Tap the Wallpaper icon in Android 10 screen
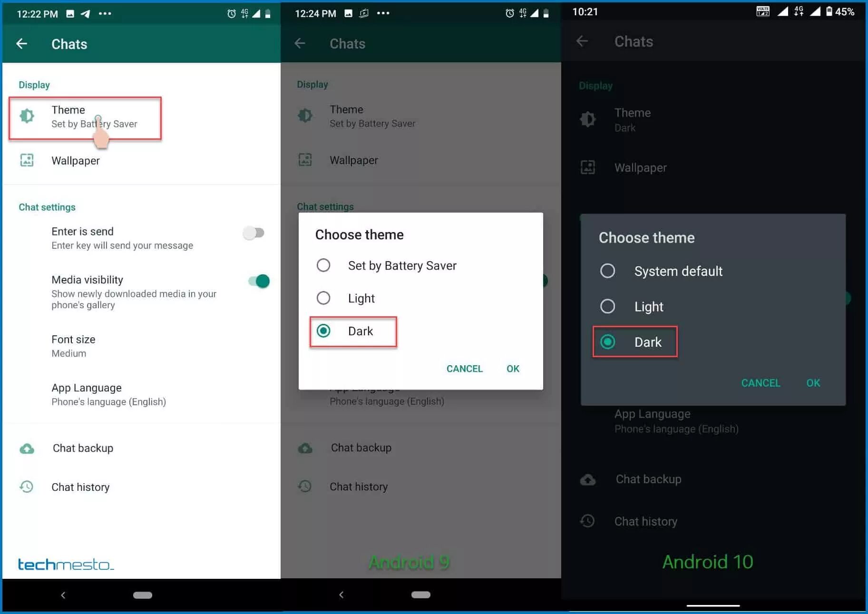This screenshot has width=868, height=614. (x=588, y=167)
